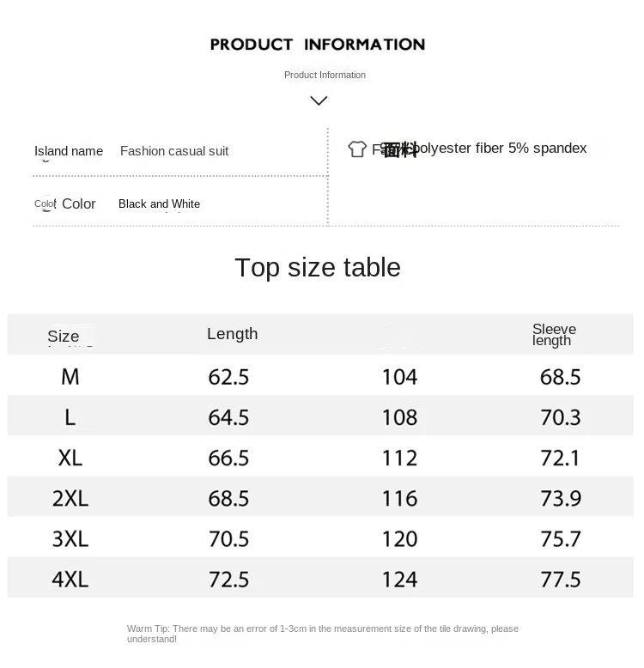Select the XL size row label
The image size is (644, 668).
(70, 458)
